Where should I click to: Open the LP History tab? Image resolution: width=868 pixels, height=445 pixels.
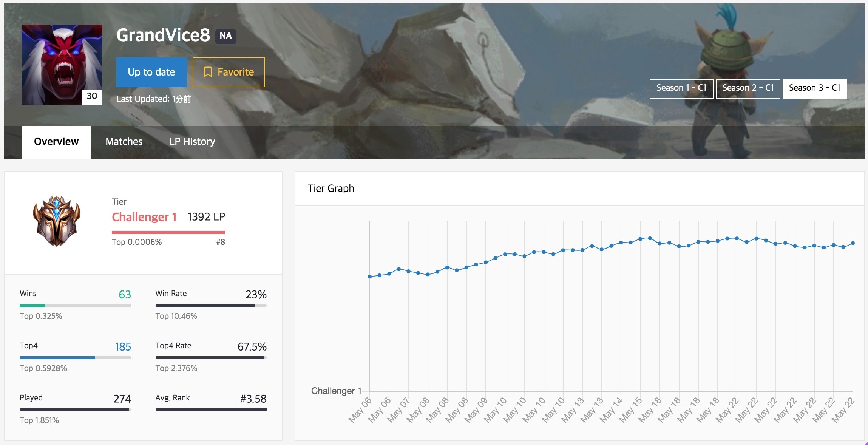click(x=192, y=142)
